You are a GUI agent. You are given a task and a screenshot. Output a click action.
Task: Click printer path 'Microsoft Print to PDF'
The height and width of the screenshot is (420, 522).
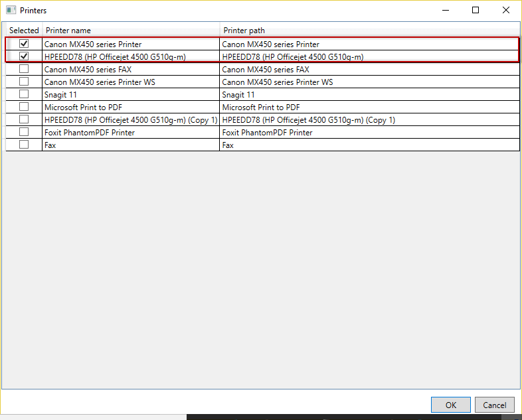click(x=261, y=107)
